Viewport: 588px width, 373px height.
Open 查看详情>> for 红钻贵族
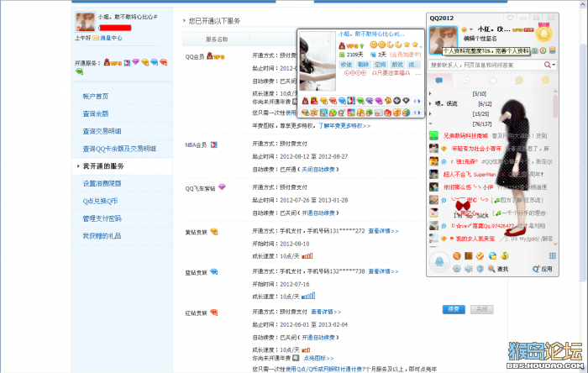[326, 312]
